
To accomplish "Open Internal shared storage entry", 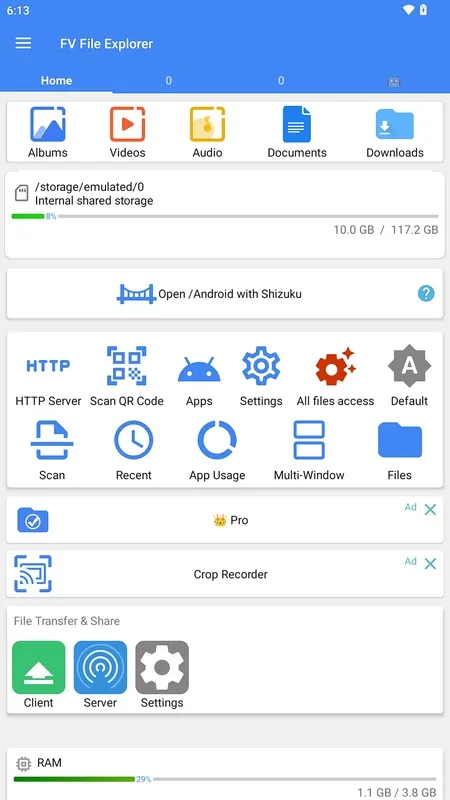I will point(225,214).
